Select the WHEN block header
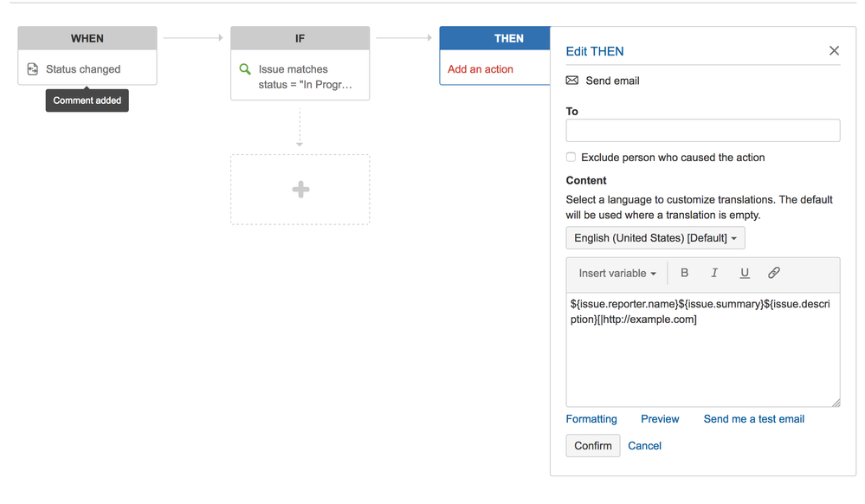This screenshot has height=504, width=865. point(87,38)
